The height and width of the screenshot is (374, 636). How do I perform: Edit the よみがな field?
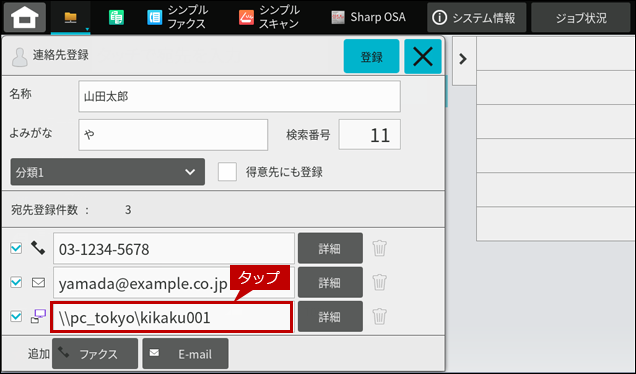click(173, 135)
